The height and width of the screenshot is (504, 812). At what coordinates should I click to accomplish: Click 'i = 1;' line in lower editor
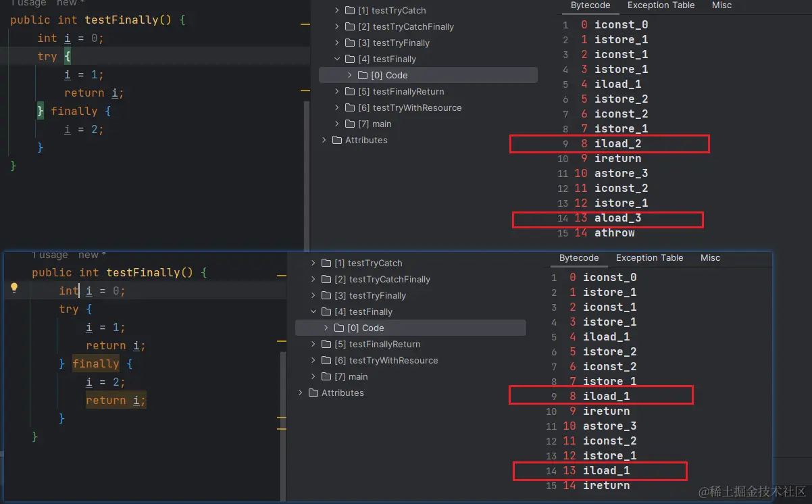tap(106, 327)
